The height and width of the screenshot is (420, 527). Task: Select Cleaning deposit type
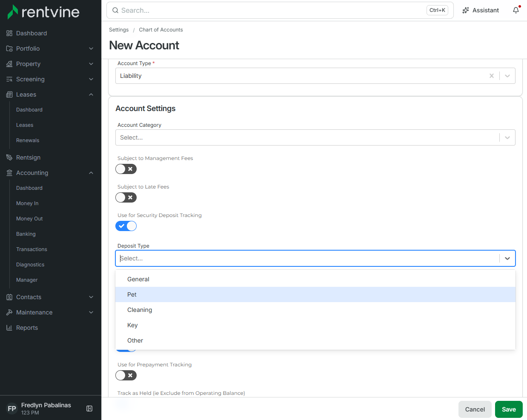(x=315, y=310)
